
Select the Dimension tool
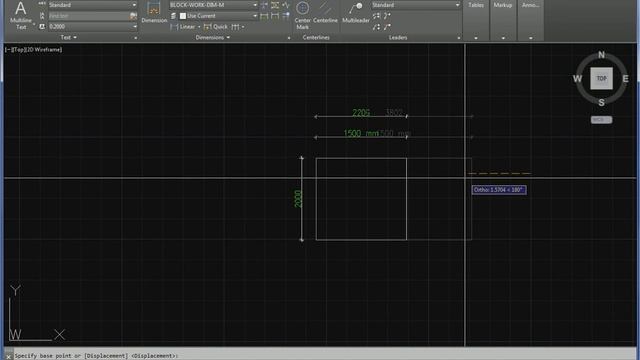pos(154,12)
